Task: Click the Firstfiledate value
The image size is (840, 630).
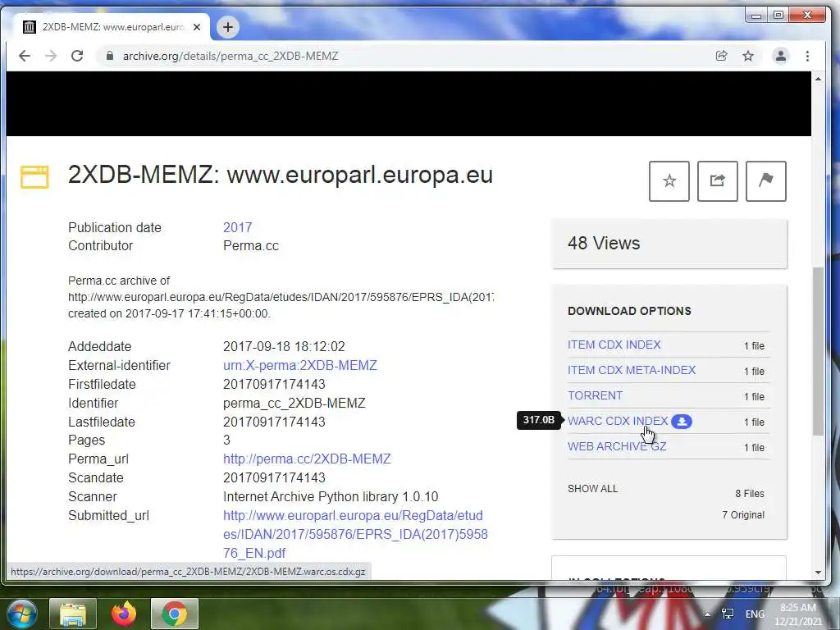Action: [x=274, y=384]
